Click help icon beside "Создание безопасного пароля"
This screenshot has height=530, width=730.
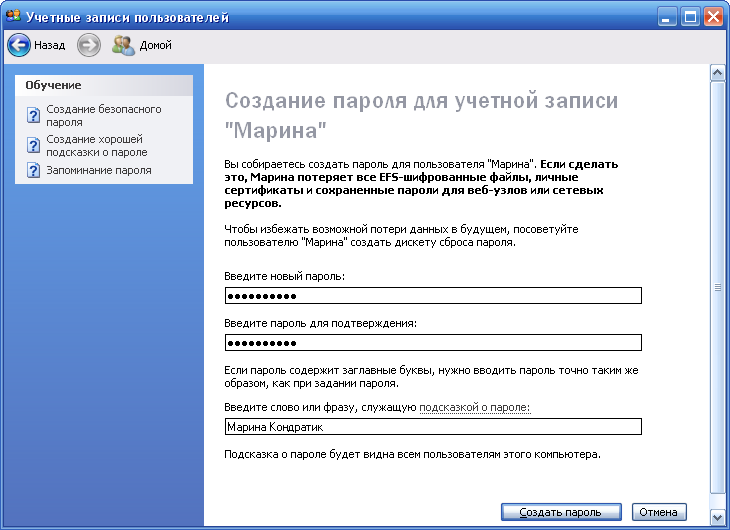[x=33, y=115]
